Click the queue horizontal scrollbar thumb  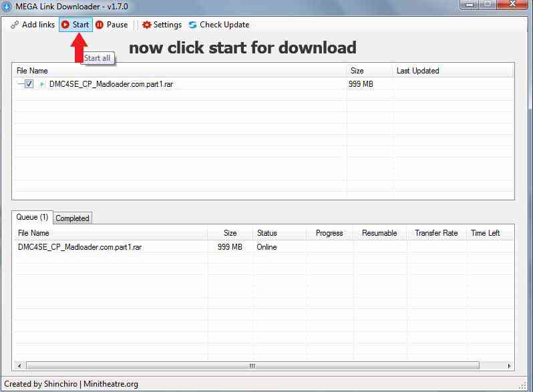(x=252, y=366)
